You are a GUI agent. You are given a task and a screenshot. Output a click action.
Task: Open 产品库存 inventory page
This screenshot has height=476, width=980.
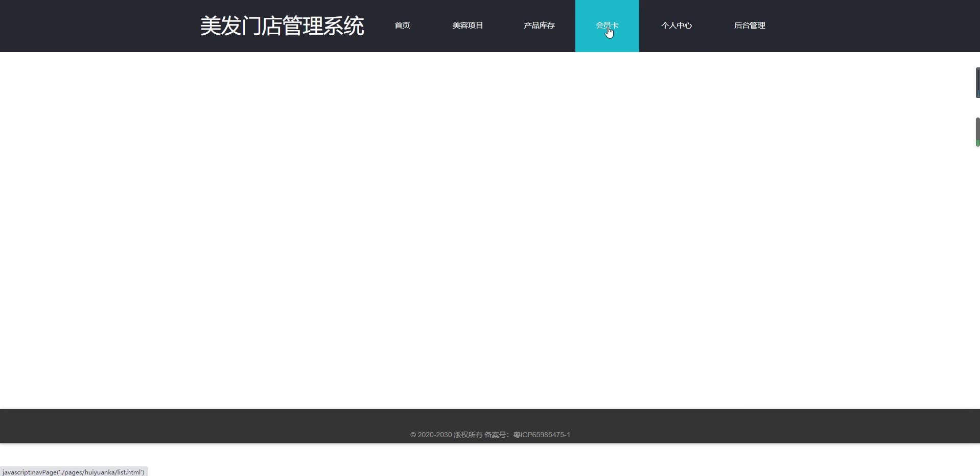[539, 26]
